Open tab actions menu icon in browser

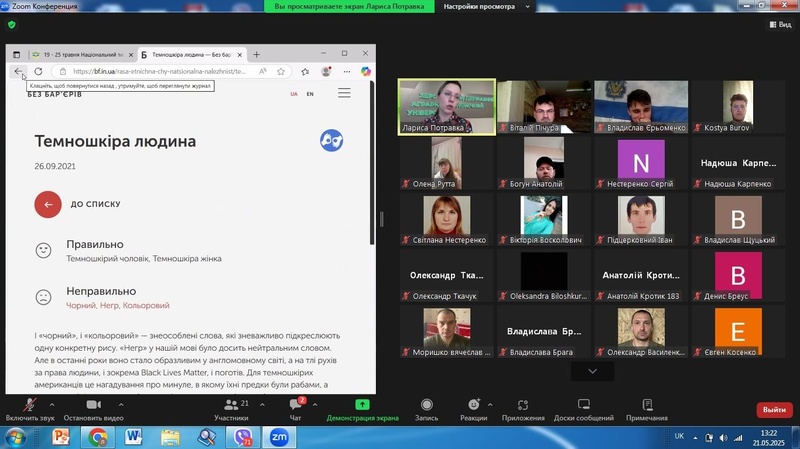click(16, 54)
